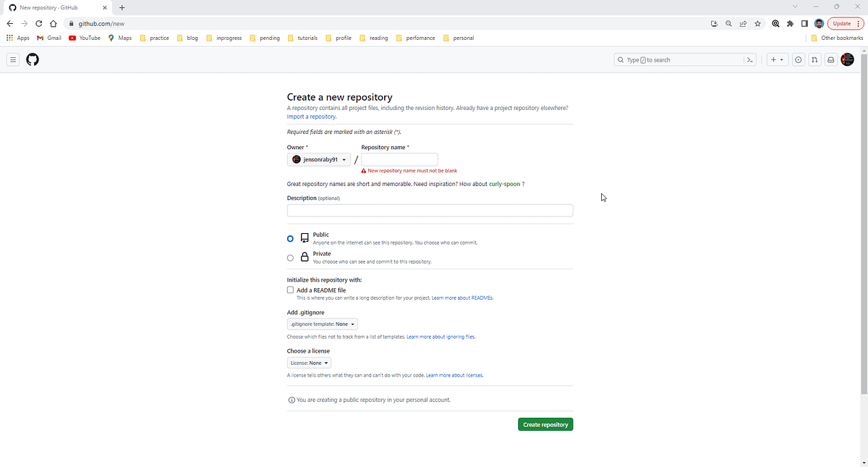Select the Private repository option
The width and height of the screenshot is (868, 467).
coord(290,258)
